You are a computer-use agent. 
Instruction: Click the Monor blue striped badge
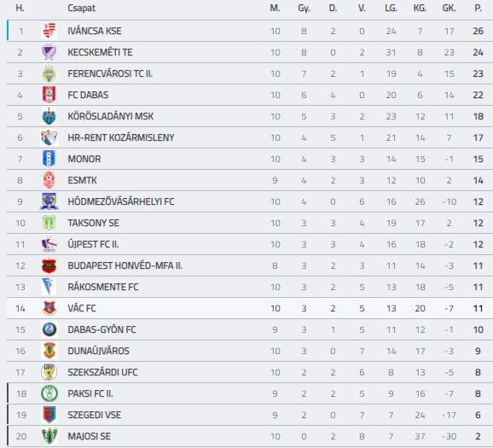click(49, 159)
